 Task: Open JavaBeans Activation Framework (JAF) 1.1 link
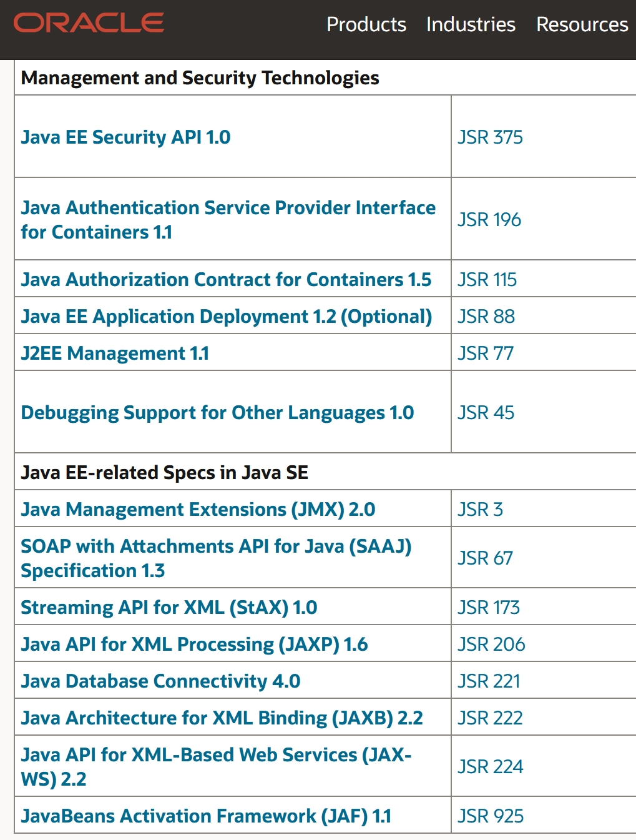tap(206, 816)
